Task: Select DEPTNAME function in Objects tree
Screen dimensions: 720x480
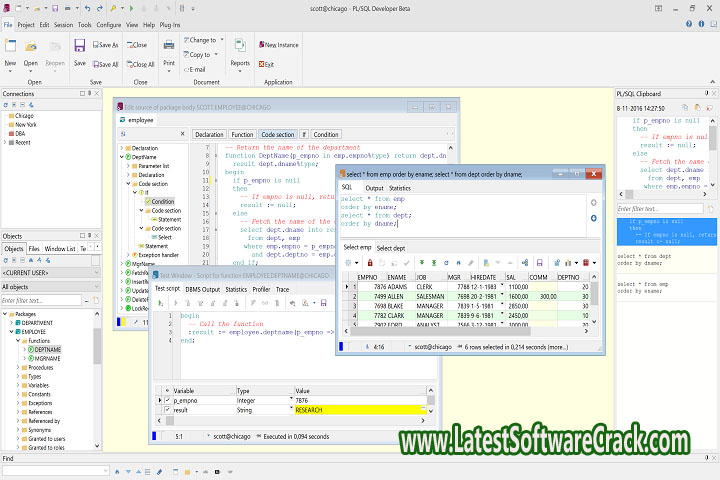Action: [47, 350]
